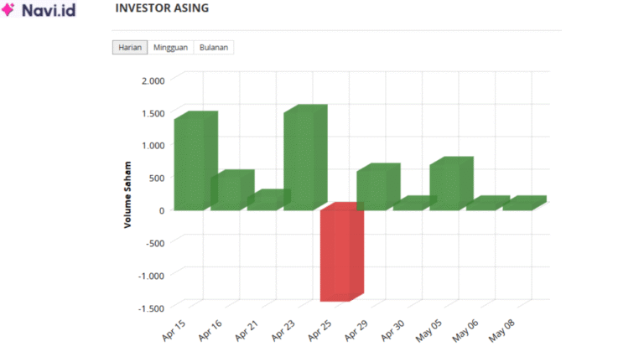
Task: Click the small green bar for Apr 21
Action: tap(264, 201)
